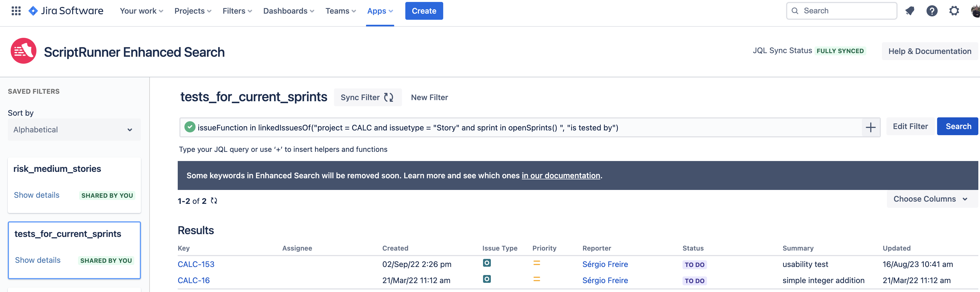Click the blue Search button
This screenshot has width=980, height=292.
point(958,127)
